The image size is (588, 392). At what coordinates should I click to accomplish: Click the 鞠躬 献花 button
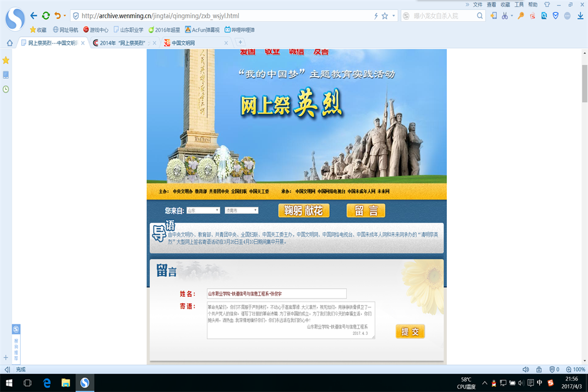(303, 210)
